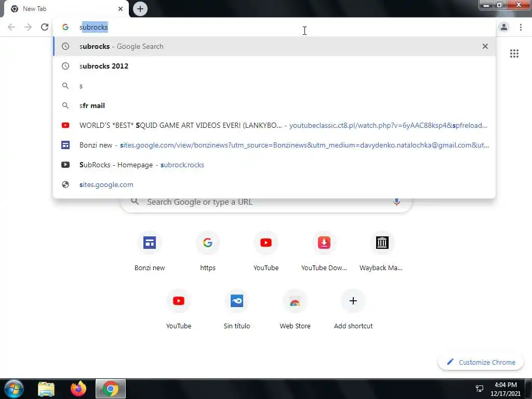The height and width of the screenshot is (399, 532).
Task: Click Customize Chrome button
Action: tap(481, 362)
